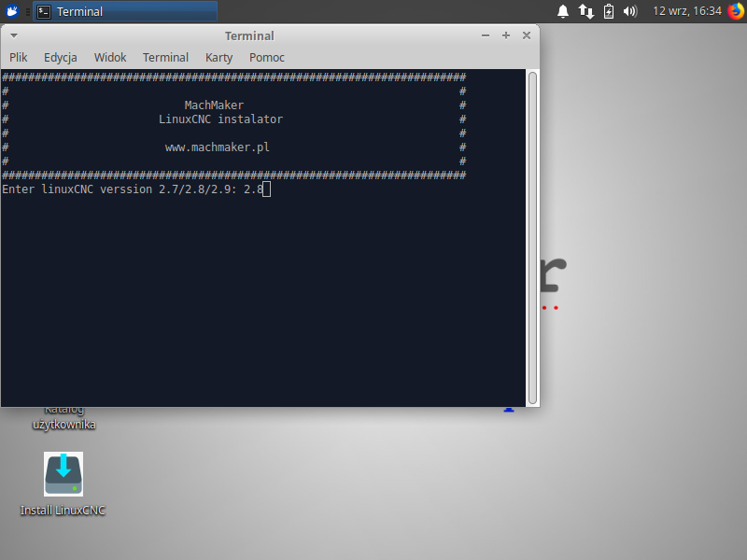Click the Firefox icon in the panel

[x=735, y=11]
